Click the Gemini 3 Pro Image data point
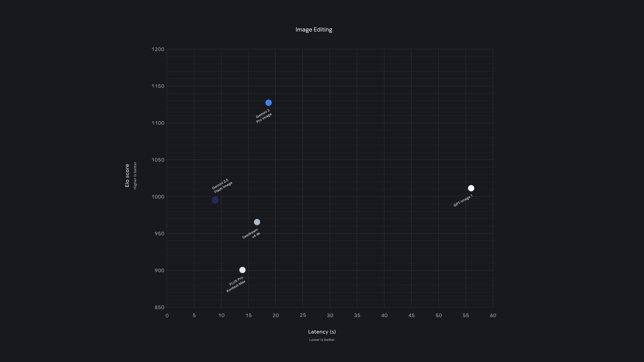Viewport: 644px width, 362px height. 268,103
